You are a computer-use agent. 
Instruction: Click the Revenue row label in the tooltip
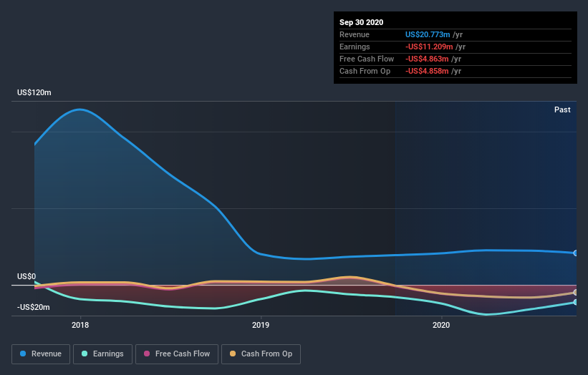pyautogui.click(x=355, y=34)
